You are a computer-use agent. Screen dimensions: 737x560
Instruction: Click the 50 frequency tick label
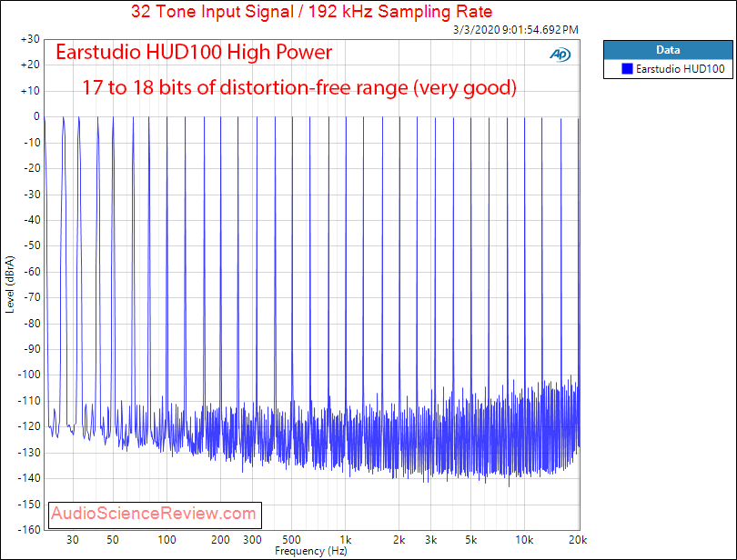(112, 540)
